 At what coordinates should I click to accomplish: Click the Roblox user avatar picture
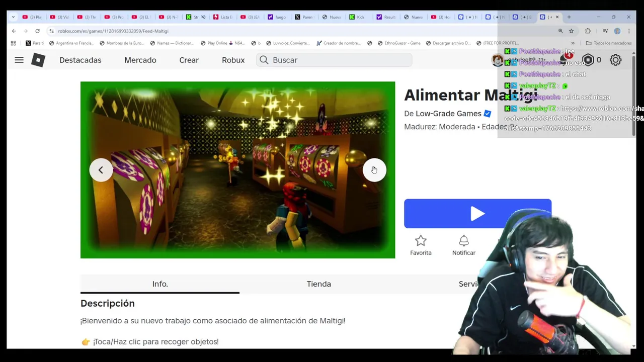pos(498,60)
